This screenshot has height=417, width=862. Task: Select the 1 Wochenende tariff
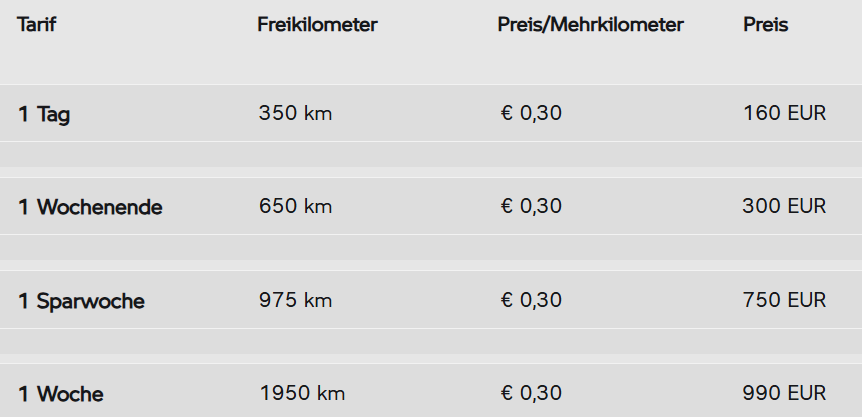90,207
